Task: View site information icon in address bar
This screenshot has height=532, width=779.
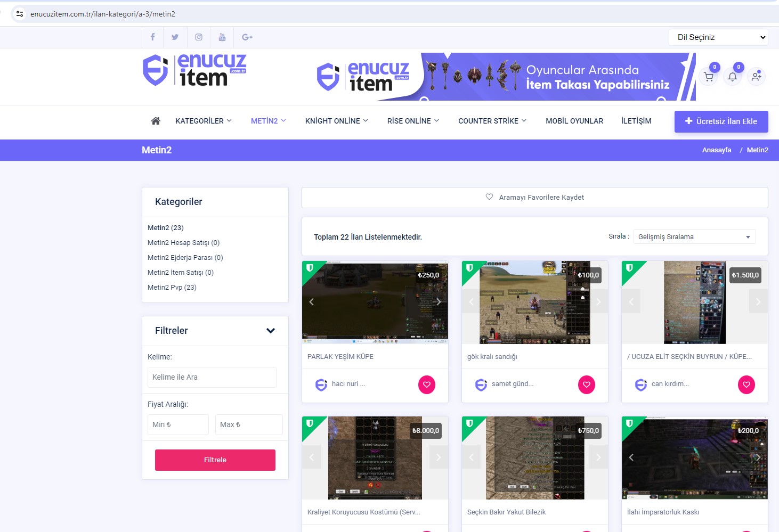Action: pyautogui.click(x=20, y=14)
